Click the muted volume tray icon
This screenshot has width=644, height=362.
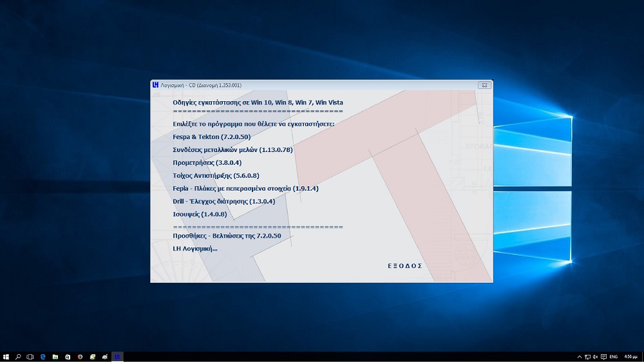click(595, 357)
